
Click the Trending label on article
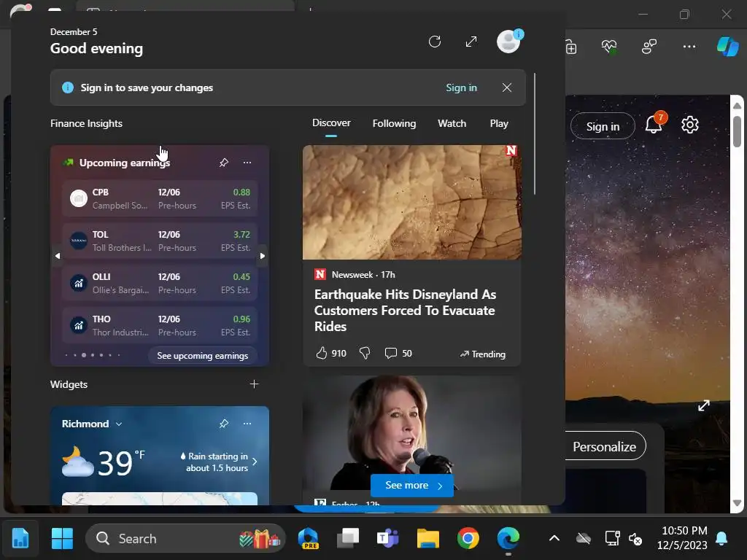483,354
